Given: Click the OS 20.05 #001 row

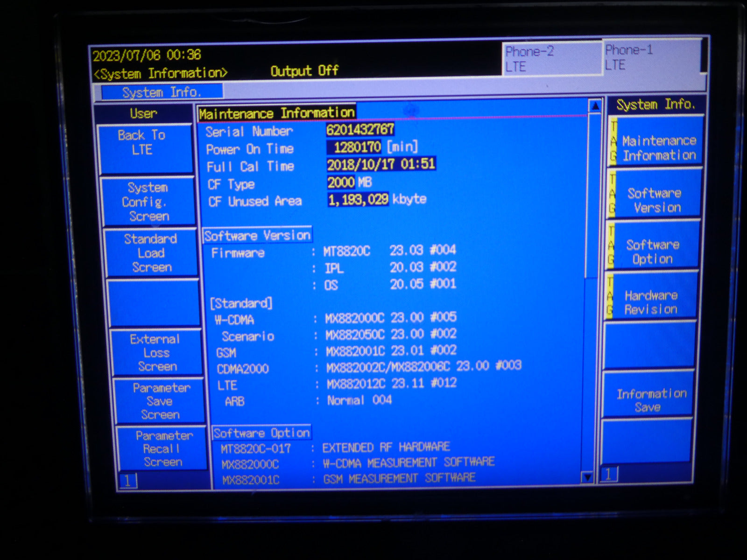Looking at the screenshot, I should click(384, 284).
